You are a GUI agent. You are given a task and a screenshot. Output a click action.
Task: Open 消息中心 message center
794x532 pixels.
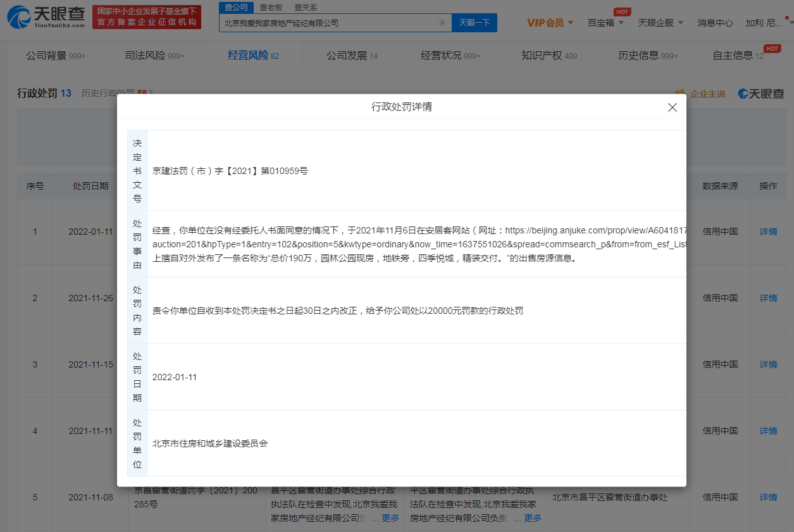pyautogui.click(x=714, y=22)
